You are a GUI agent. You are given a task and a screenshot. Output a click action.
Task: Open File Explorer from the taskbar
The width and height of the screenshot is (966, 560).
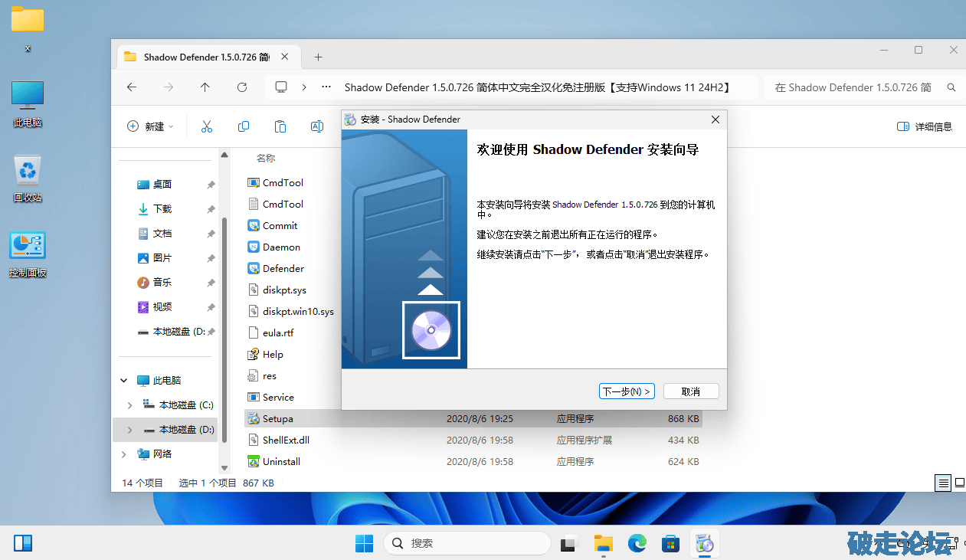604,543
